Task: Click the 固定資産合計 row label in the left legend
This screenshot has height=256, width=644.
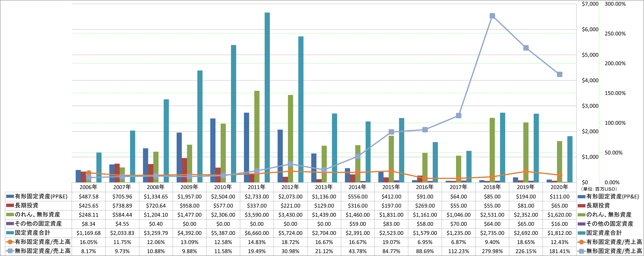Action: (32, 233)
